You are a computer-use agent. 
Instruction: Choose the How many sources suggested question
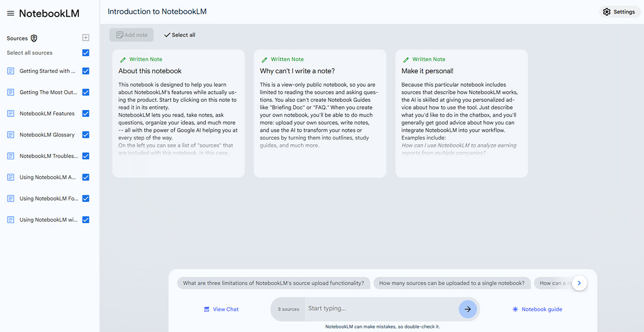[x=452, y=283]
